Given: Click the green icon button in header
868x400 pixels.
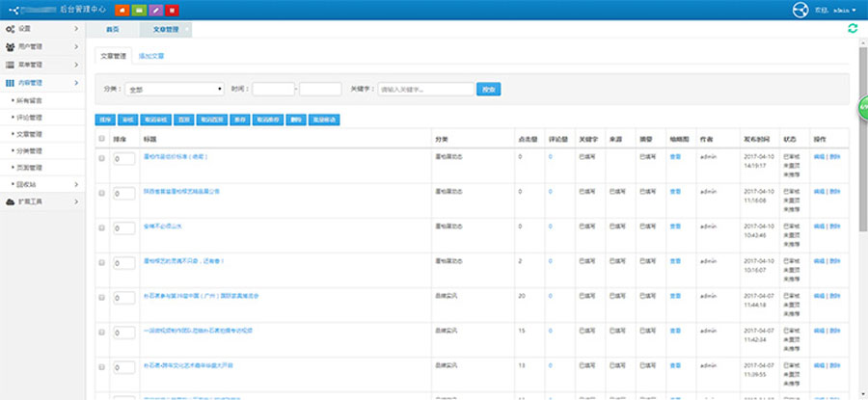Looking at the screenshot, I should 139,10.
